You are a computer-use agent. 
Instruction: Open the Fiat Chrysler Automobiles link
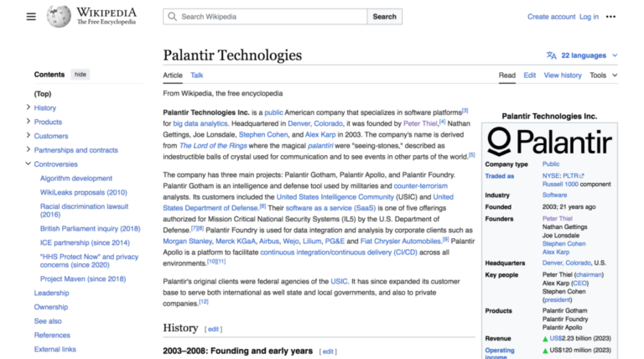(401, 241)
